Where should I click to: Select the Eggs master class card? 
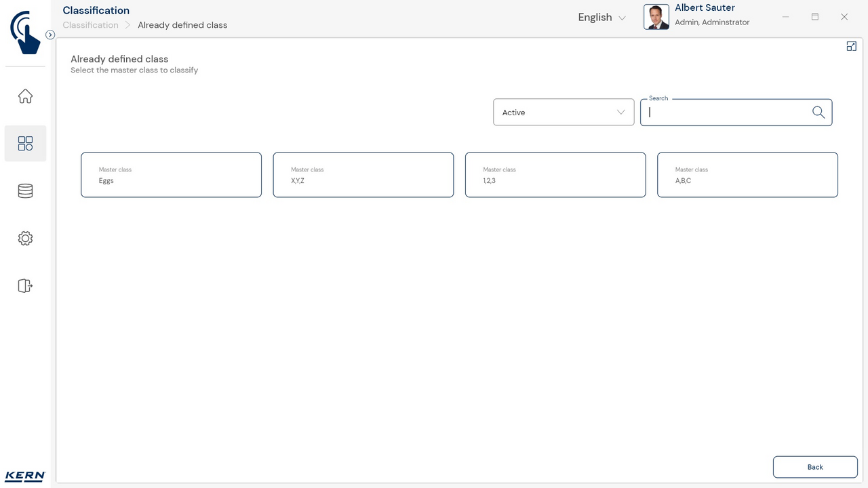click(171, 175)
